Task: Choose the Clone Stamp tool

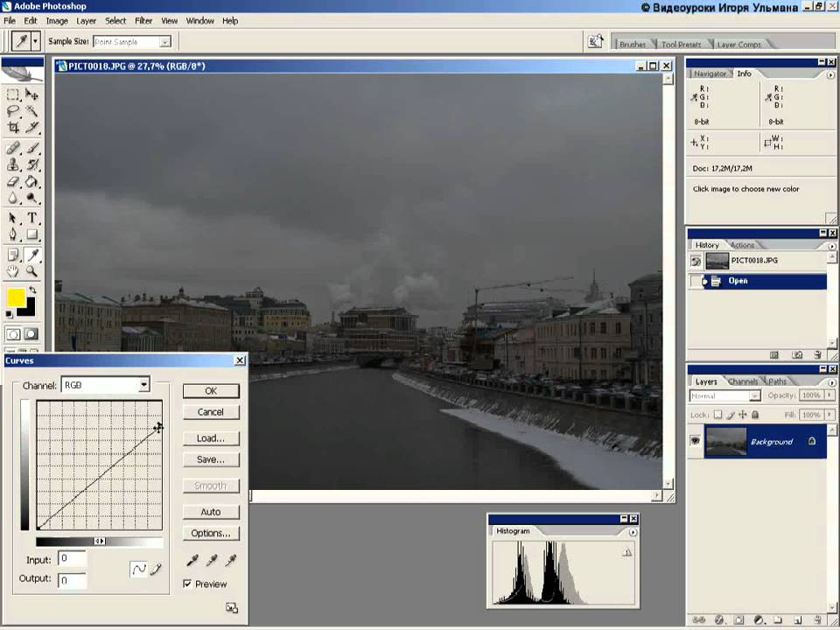Action: (13, 164)
